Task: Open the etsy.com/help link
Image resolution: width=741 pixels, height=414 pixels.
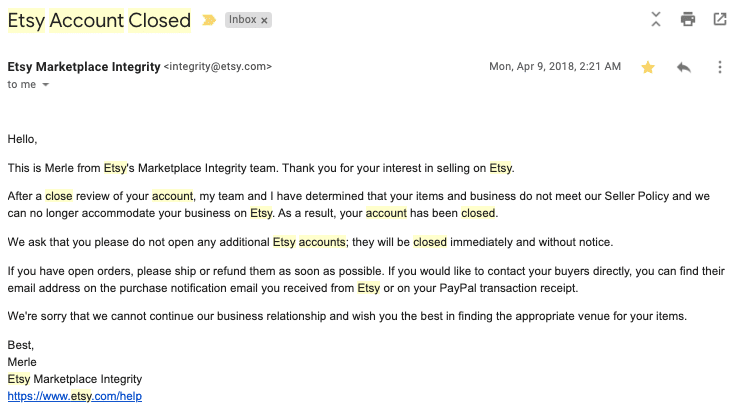Action: coord(75,396)
